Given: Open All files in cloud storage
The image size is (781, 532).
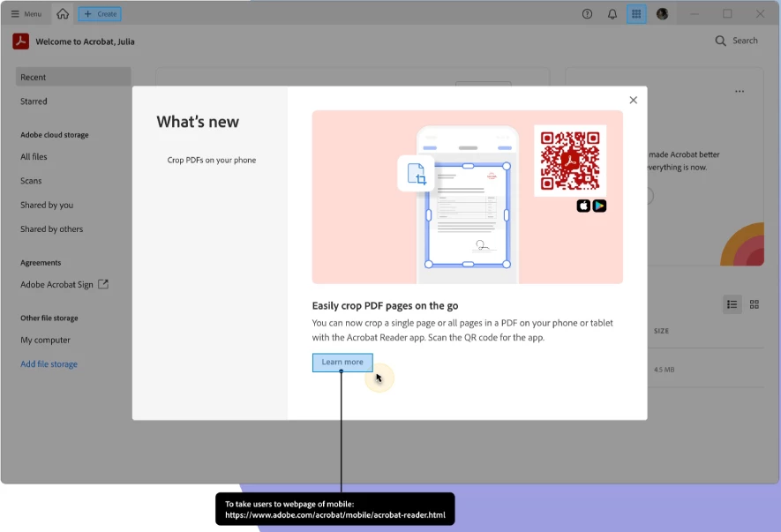Looking at the screenshot, I should [34, 156].
